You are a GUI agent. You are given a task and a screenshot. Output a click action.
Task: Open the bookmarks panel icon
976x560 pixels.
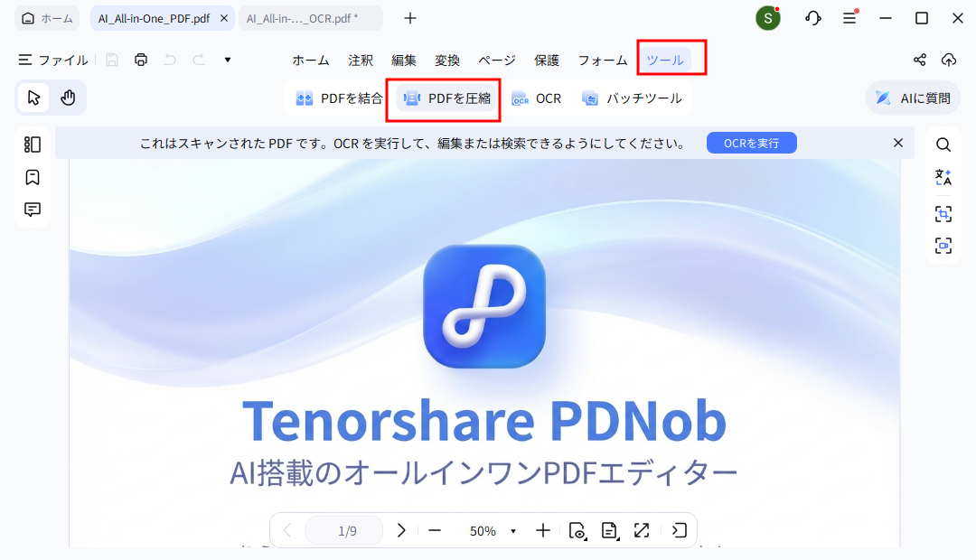(x=33, y=177)
